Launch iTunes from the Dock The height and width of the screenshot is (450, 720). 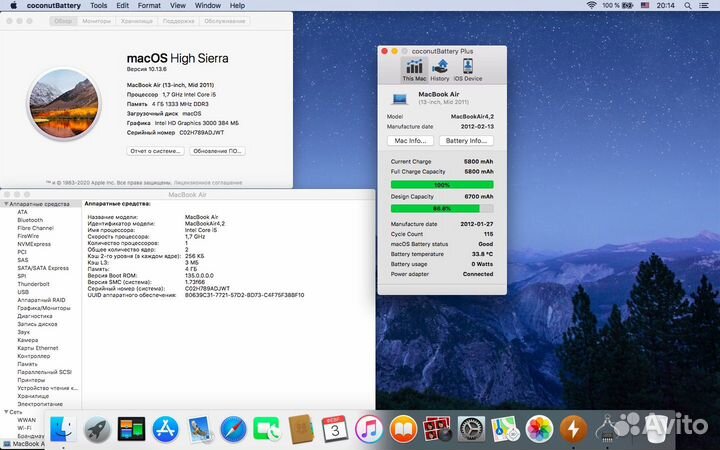point(369,429)
